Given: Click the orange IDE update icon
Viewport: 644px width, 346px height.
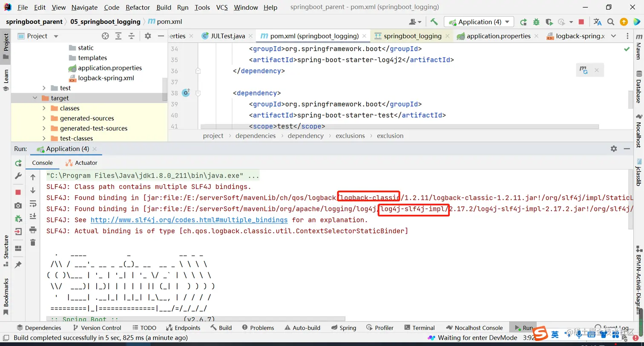Looking at the screenshot, I should [624, 22].
